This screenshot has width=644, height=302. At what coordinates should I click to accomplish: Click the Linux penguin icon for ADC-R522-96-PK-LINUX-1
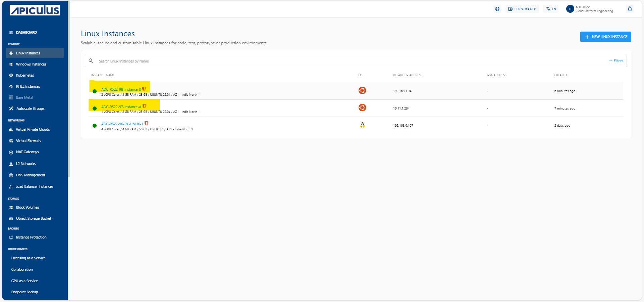click(x=362, y=125)
